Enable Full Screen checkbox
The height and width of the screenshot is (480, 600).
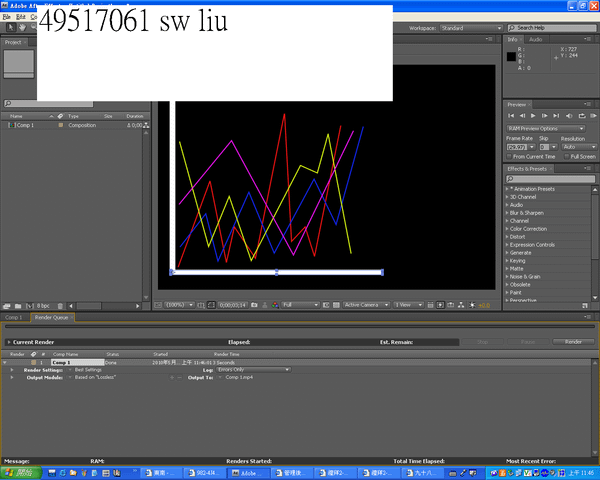pos(567,157)
